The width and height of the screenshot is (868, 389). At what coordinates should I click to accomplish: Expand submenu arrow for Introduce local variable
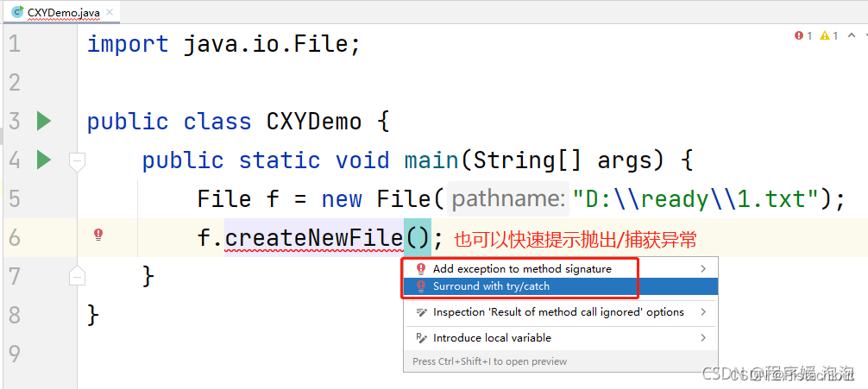point(703,337)
